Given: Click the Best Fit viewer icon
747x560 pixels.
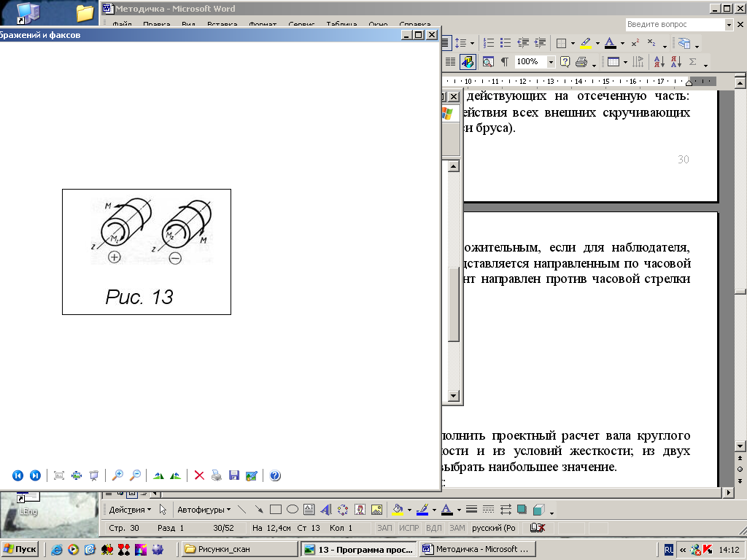Looking at the screenshot, I should click(x=59, y=475).
